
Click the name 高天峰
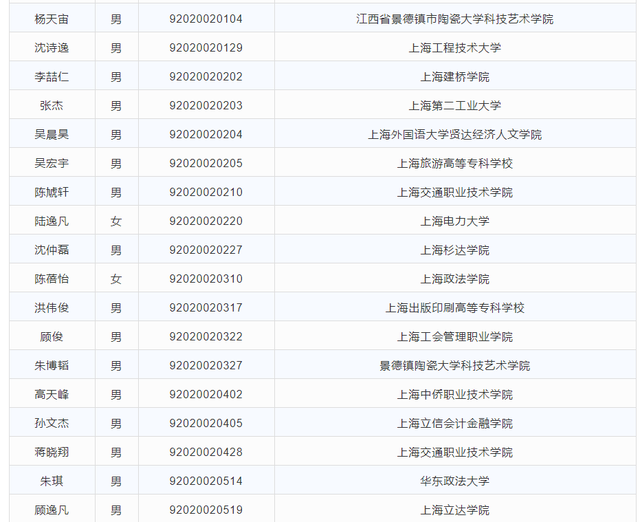(x=51, y=395)
